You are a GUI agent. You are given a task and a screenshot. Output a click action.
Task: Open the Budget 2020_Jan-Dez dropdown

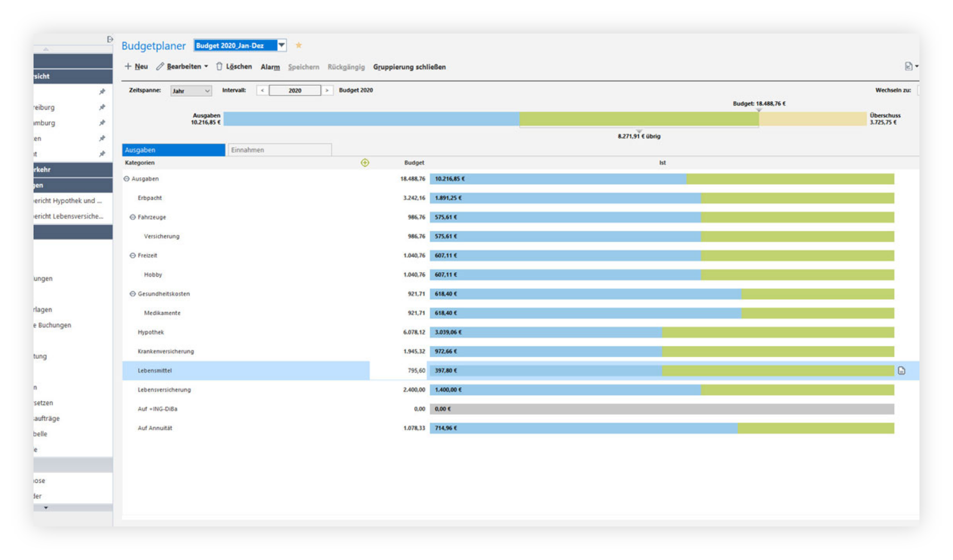pos(282,46)
